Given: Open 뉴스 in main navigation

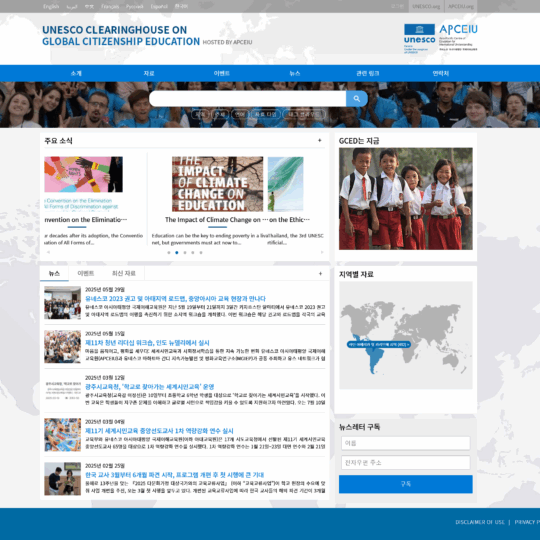Looking at the screenshot, I should [294, 73].
